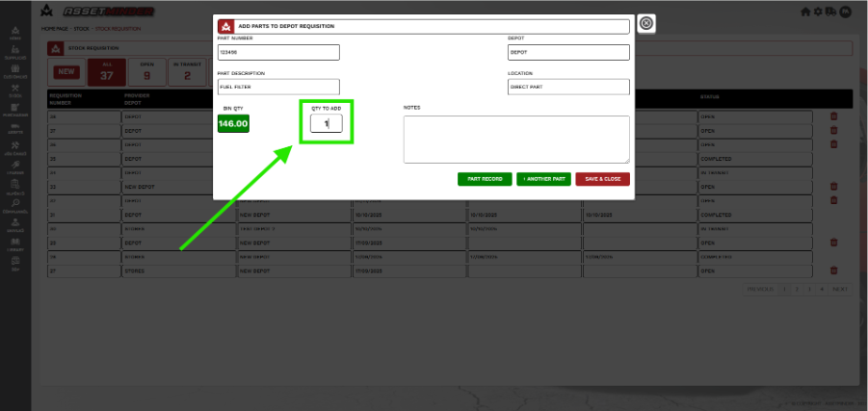The height and width of the screenshot is (411, 868).
Task: Go to page 1 in pagination
Action: point(784,290)
